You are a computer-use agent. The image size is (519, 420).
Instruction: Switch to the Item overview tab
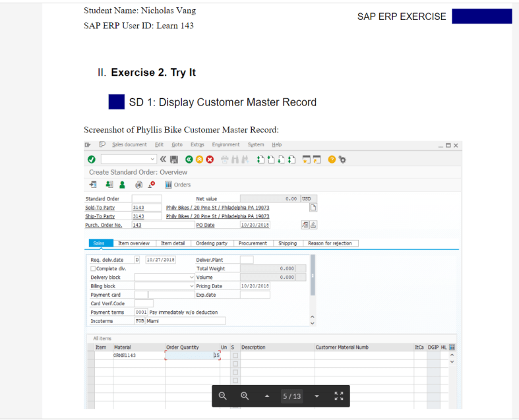click(x=135, y=243)
